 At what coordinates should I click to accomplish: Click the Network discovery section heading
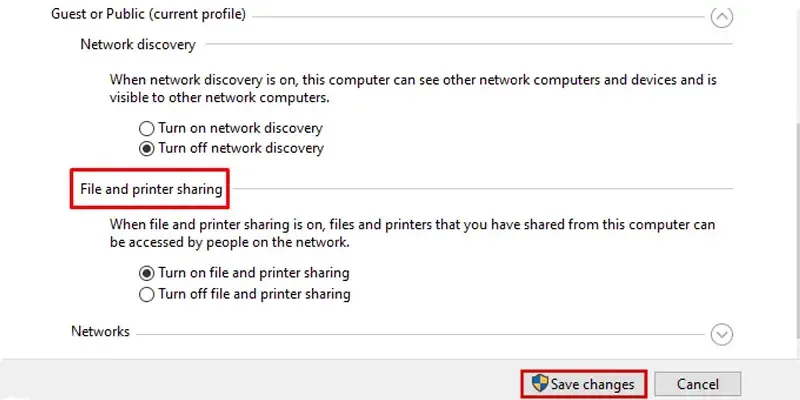tap(138, 44)
